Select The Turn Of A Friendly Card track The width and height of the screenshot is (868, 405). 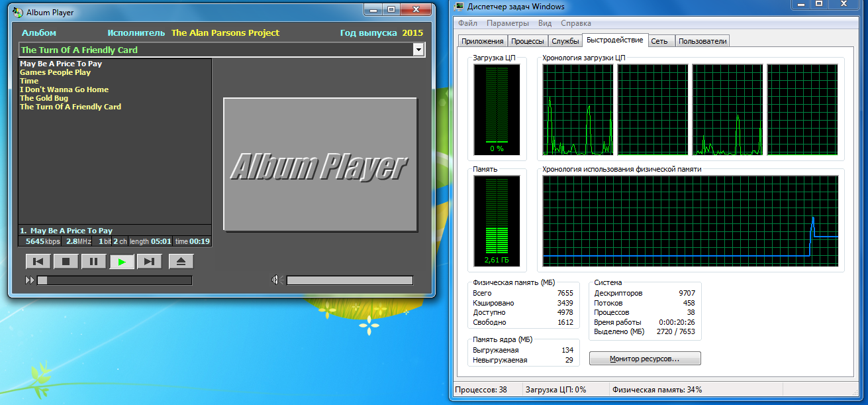click(70, 107)
